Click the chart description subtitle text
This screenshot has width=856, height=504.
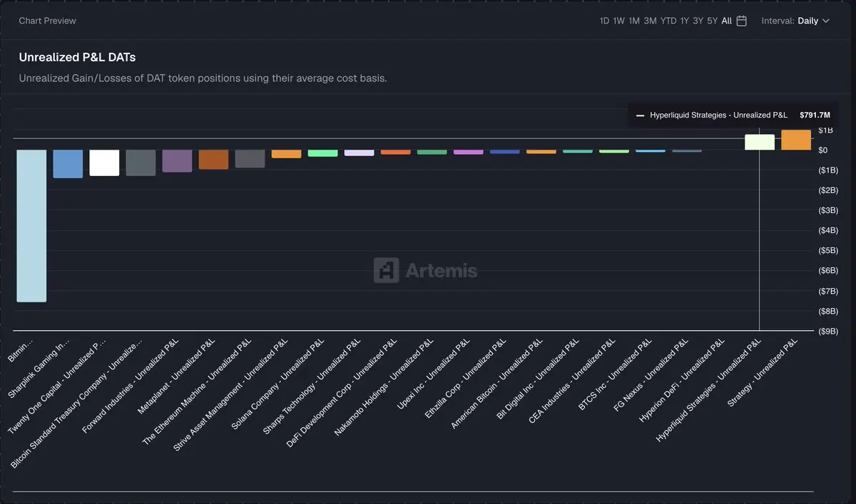coord(203,78)
